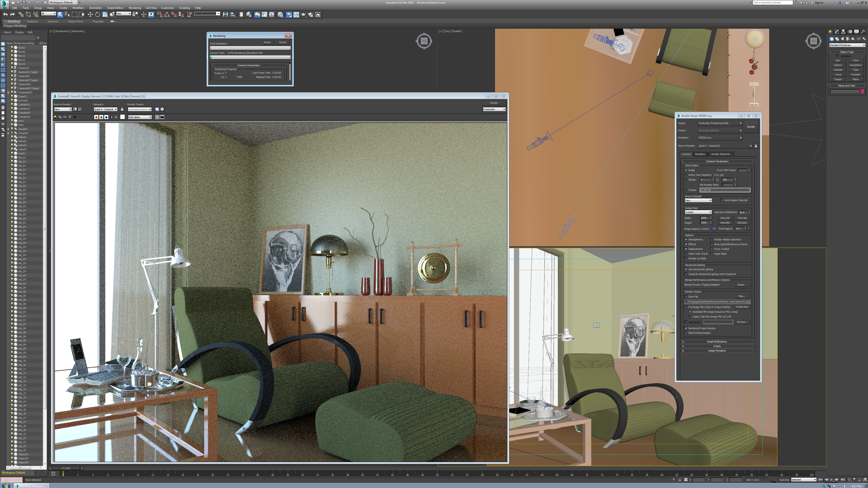Switch to the Renderer tab
868x488 pixels.
[700, 154]
